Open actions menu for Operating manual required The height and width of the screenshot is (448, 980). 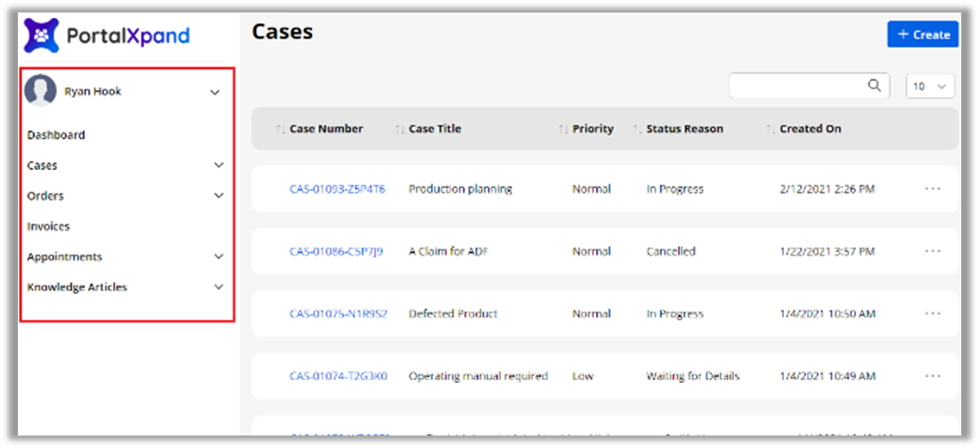[933, 376]
